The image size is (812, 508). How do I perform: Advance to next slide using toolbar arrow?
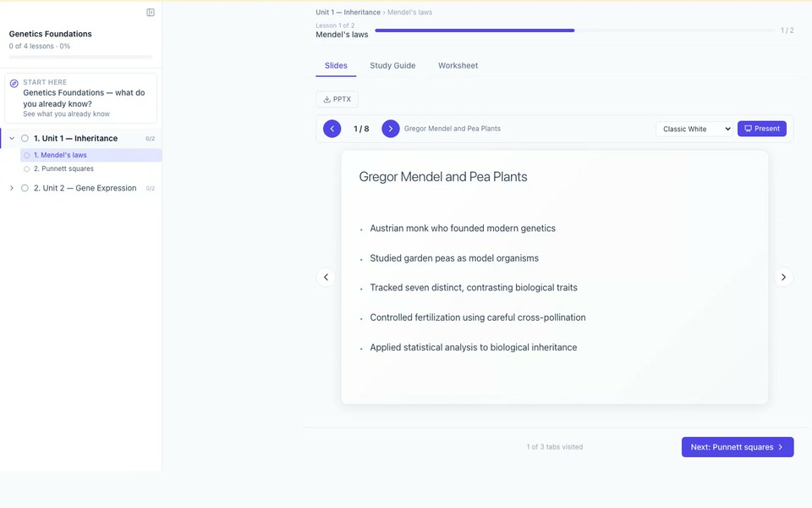pyautogui.click(x=391, y=129)
